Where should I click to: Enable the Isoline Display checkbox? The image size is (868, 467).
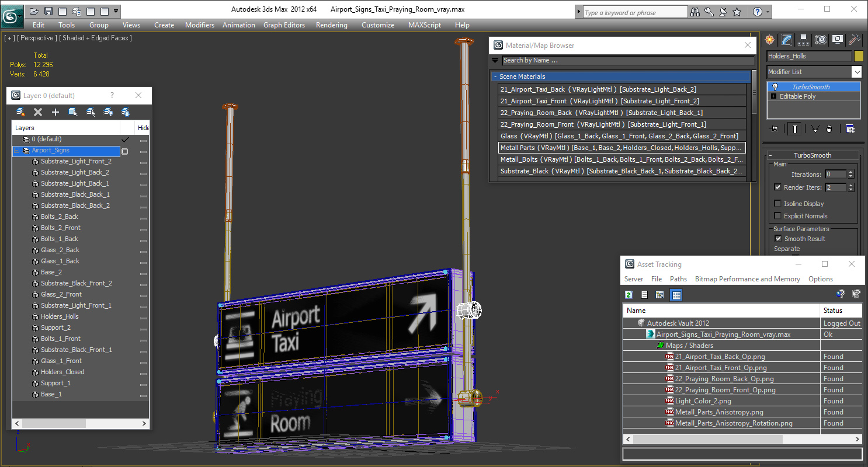pyautogui.click(x=777, y=204)
